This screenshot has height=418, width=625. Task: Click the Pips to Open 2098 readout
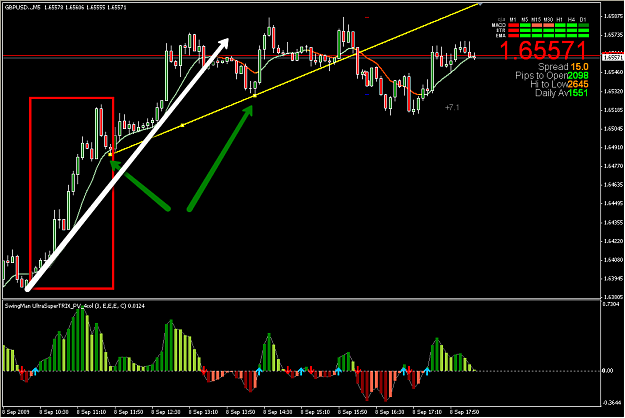552,75
